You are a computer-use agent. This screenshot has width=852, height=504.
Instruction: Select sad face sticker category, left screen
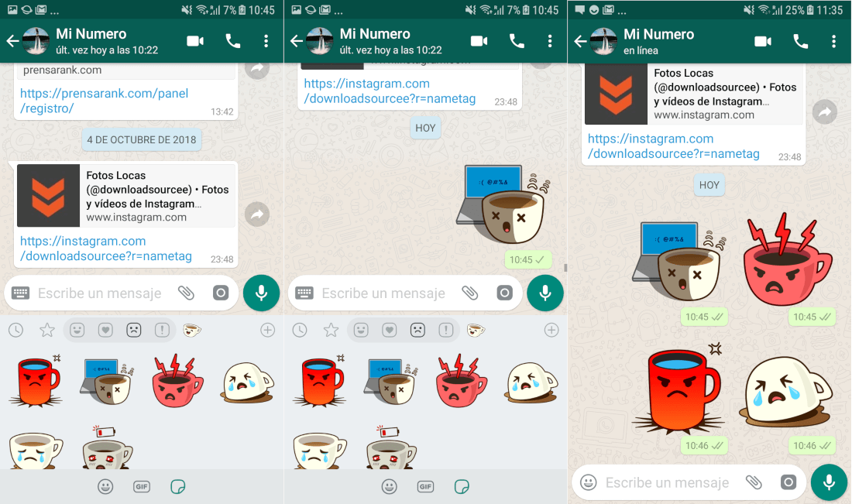pyautogui.click(x=134, y=330)
